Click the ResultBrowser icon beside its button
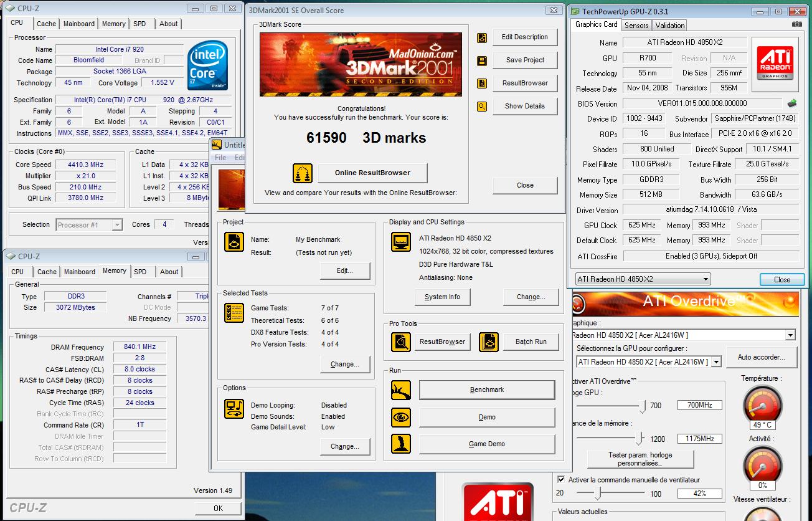The height and width of the screenshot is (521, 812). tap(482, 84)
